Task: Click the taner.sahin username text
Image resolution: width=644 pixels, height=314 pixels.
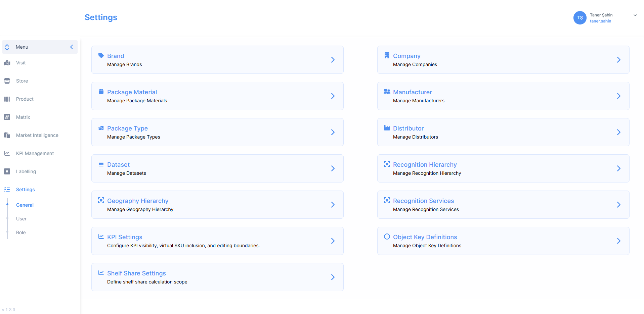Action: click(x=600, y=21)
